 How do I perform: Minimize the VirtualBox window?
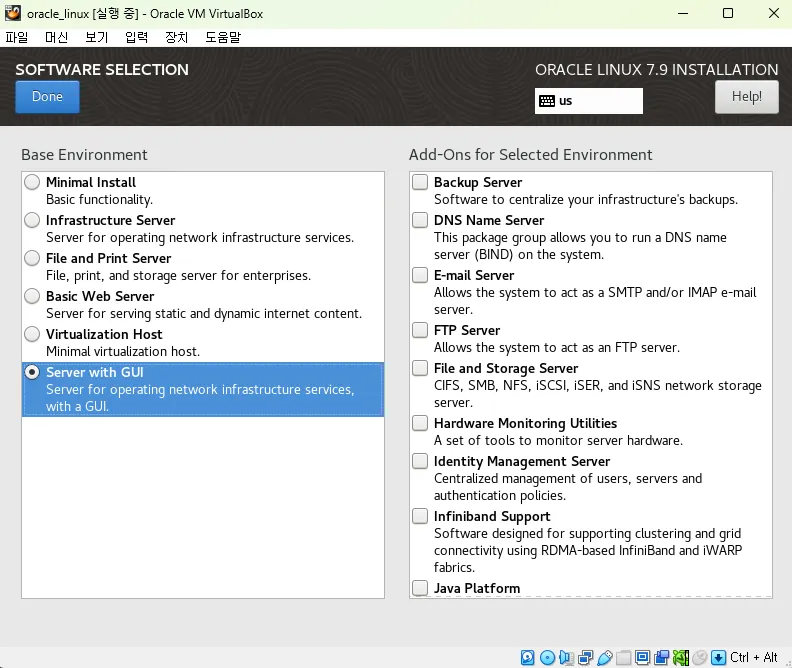pos(683,14)
